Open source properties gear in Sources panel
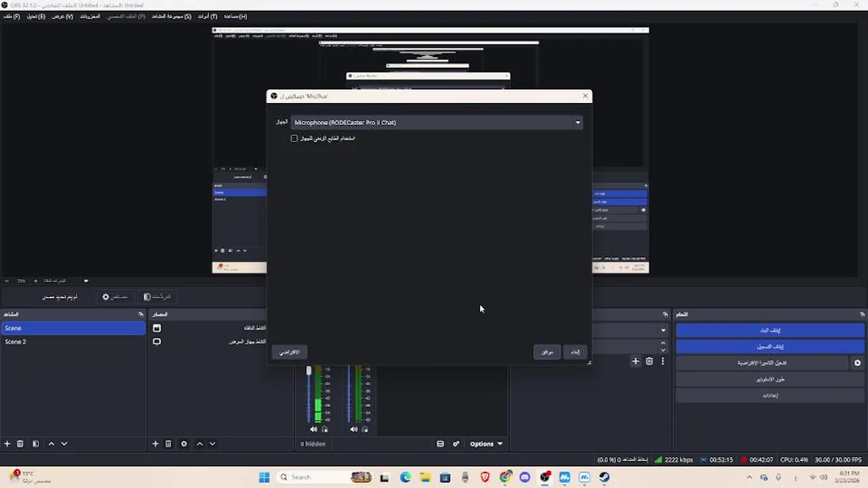The height and width of the screenshot is (488, 868). (x=184, y=444)
